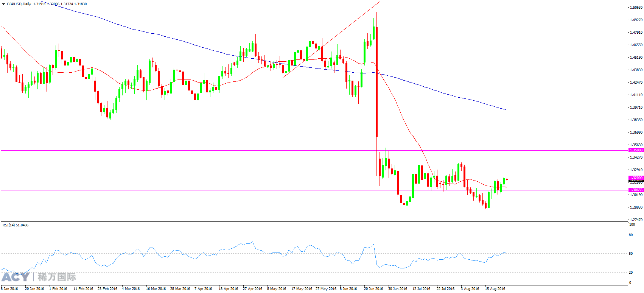This screenshot has width=644, height=293.
Task: Click the 17 May 2016 date label
Action: coord(302,288)
